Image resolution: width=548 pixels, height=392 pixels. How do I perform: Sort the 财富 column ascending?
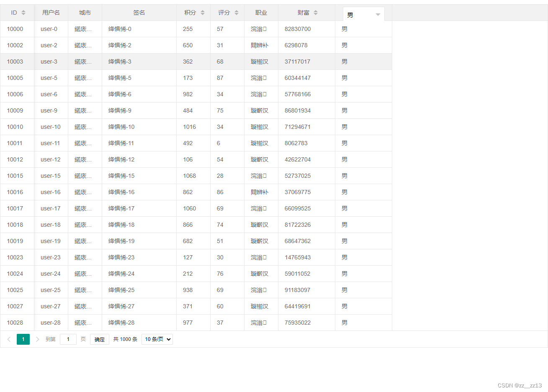(316, 10)
